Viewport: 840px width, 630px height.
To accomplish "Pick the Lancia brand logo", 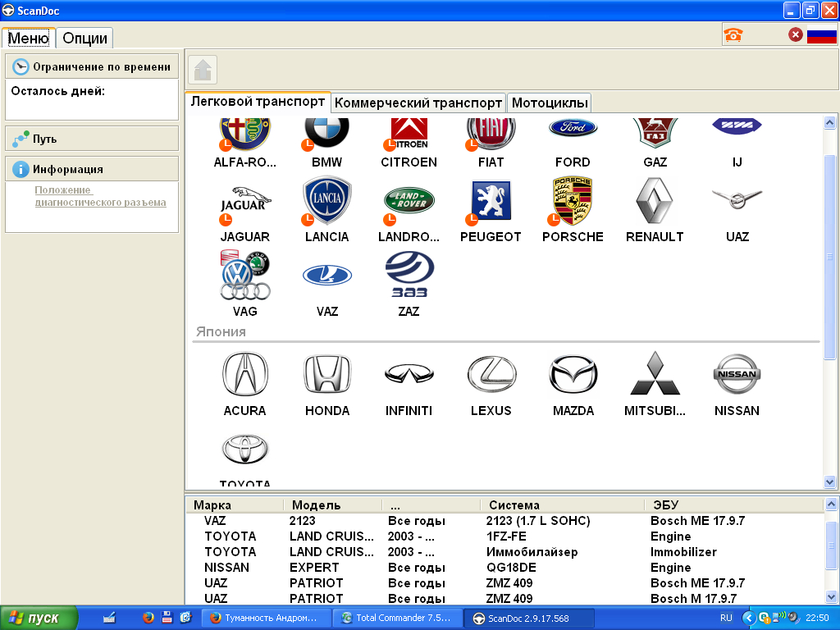I will coord(326,201).
